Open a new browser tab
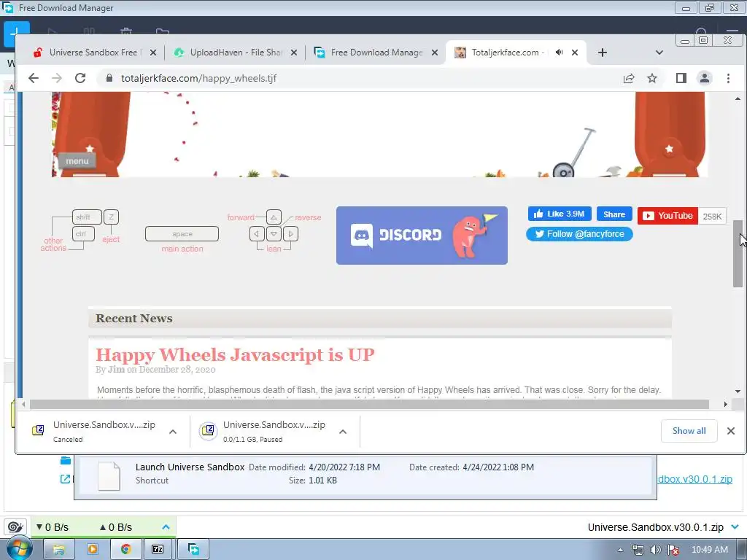 point(602,52)
